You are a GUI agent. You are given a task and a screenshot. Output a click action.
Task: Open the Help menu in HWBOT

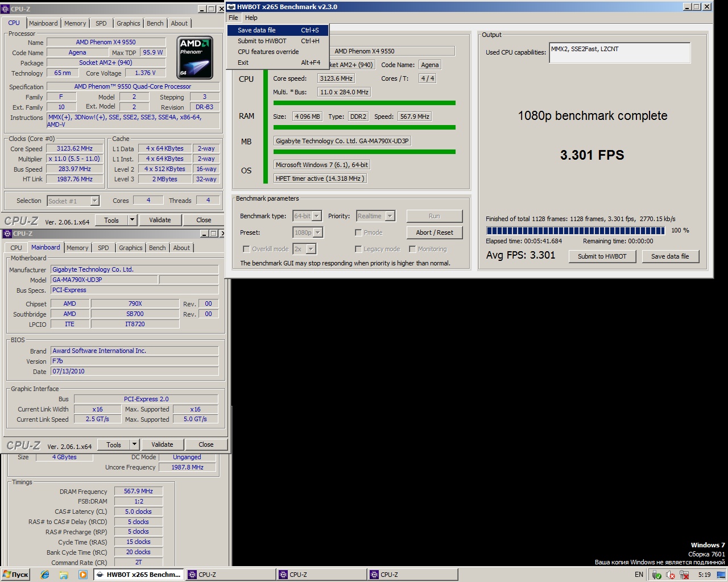251,18
